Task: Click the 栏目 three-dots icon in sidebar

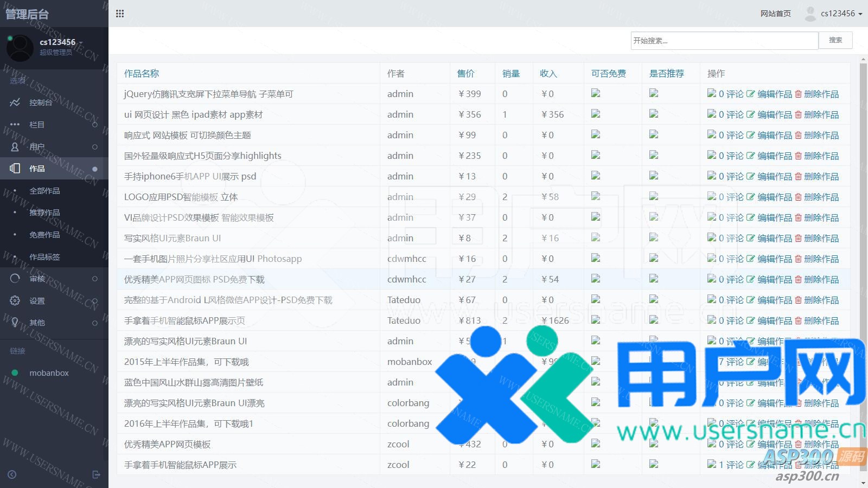Action: point(15,124)
